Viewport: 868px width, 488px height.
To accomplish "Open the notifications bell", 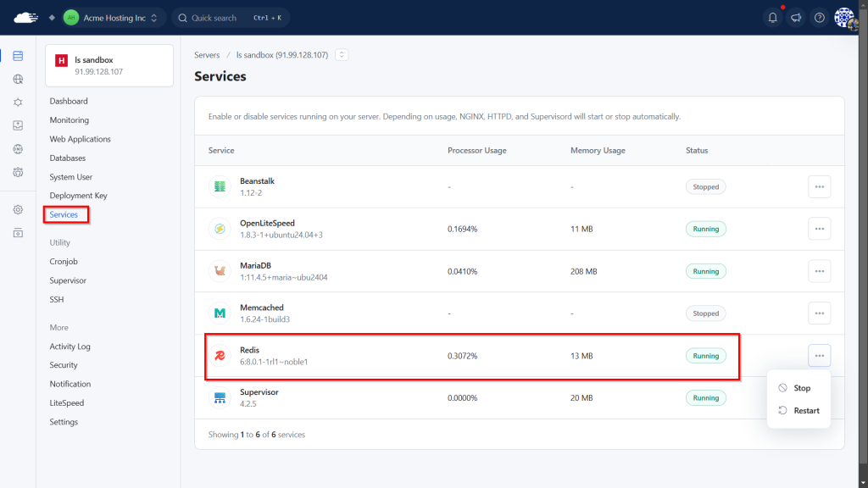I will coord(772,18).
